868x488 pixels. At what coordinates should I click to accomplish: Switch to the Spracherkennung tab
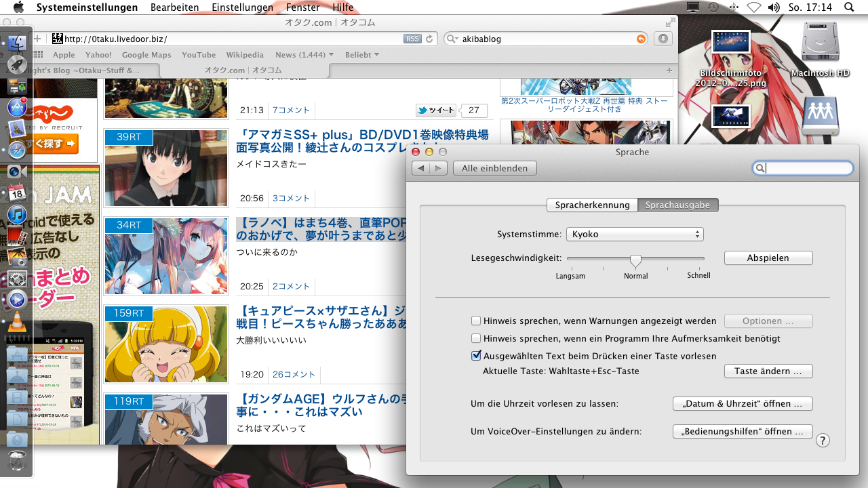tap(593, 205)
